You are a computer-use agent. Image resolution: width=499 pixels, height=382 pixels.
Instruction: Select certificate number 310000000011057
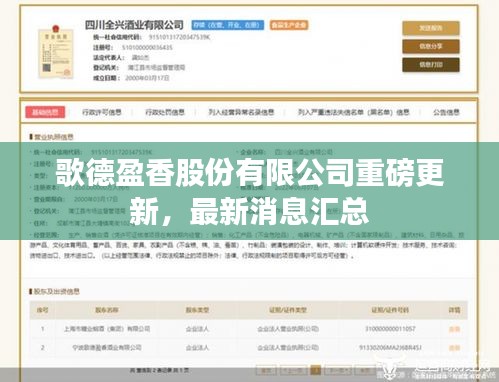(390, 329)
